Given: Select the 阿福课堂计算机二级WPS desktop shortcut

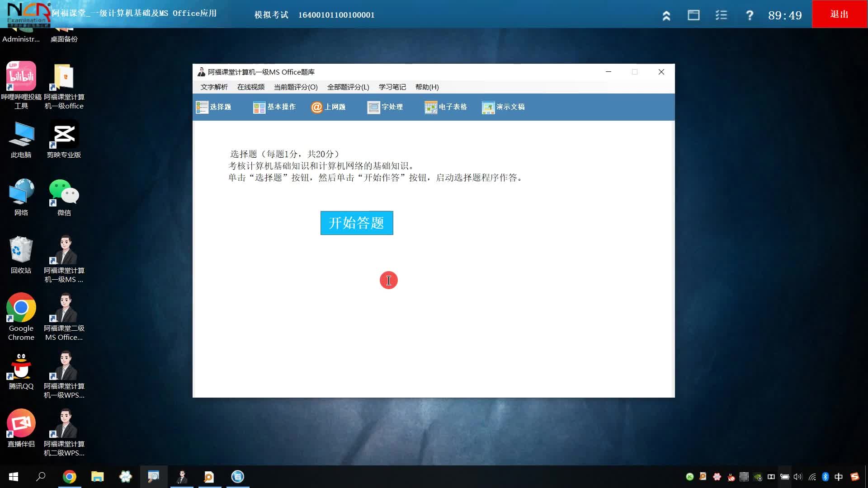Looking at the screenshot, I should 64,433.
